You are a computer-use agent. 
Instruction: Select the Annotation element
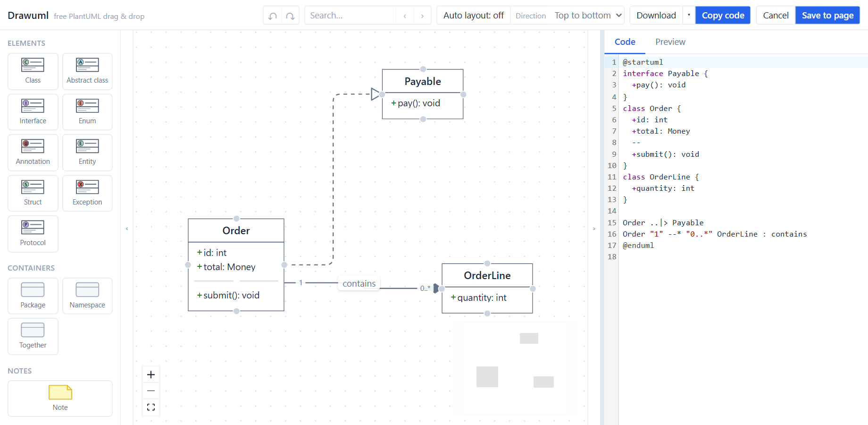pyautogui.click(x=33, y=153)
